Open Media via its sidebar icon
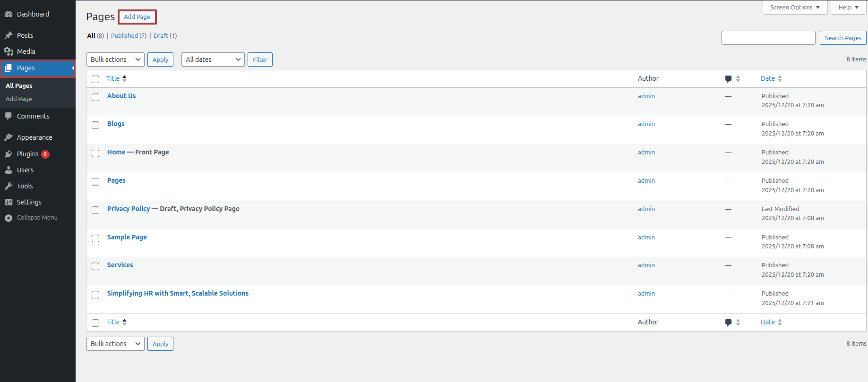This screenshot has height=382, width=868. coord(9,51)
